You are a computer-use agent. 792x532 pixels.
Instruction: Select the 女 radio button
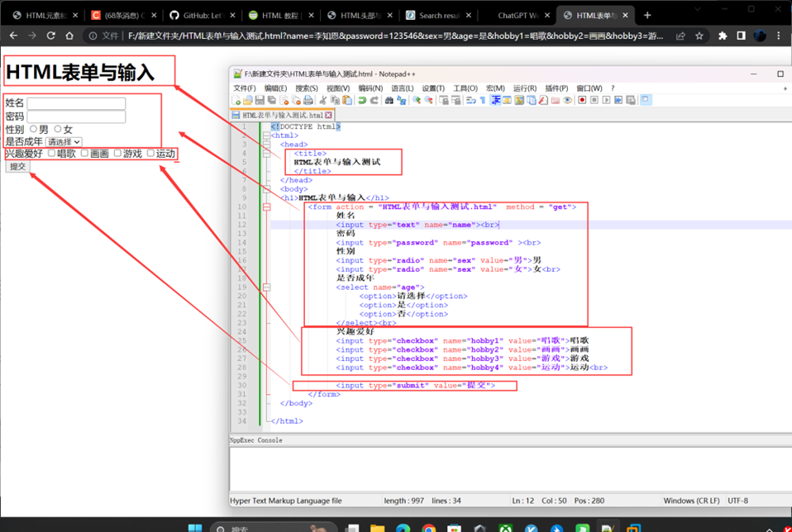point(58,129)
